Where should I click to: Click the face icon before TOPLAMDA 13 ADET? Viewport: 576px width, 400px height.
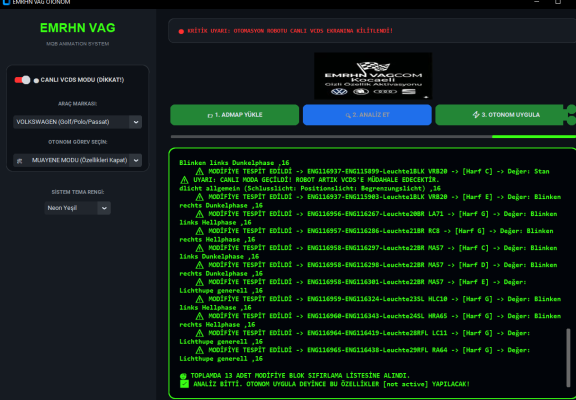pyautogui.click(x=183, y=376)
